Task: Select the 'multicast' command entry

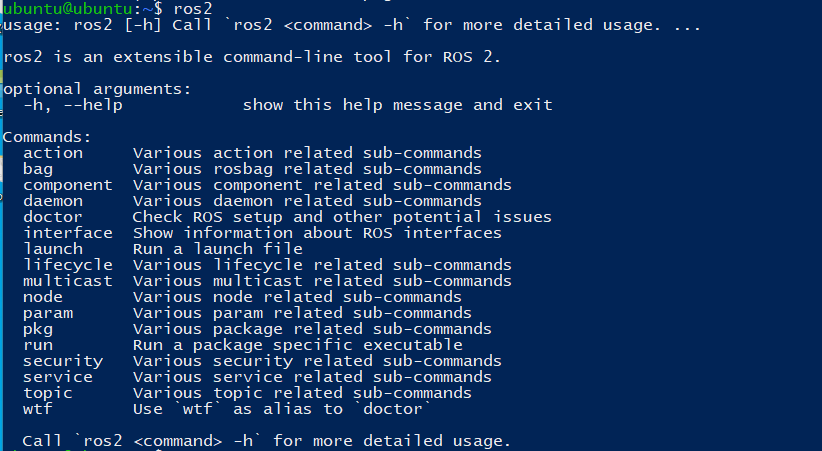Action: pyautogui.click(x=67, y=281)
